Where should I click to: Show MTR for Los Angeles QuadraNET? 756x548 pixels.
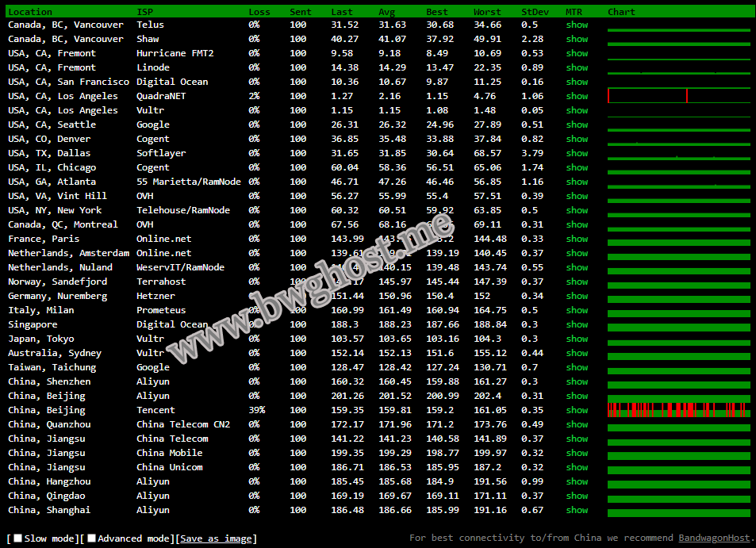click(577, 96)
